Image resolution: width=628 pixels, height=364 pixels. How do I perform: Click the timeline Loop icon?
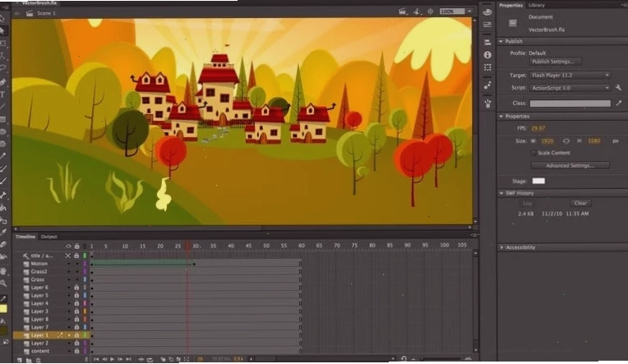[x=150, y=359]
